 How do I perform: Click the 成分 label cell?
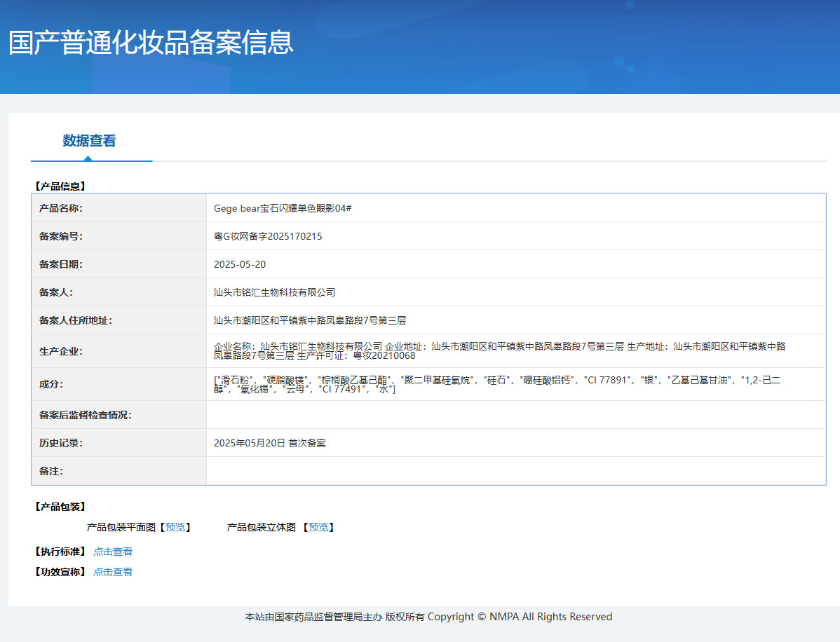click(119, 385)
